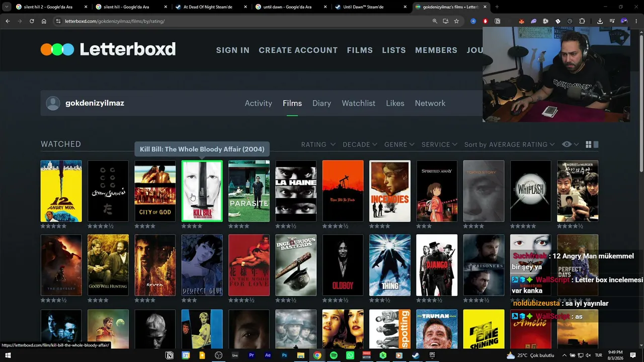644x362 pixels.
Task: Open the browser tab search dropdown
Action: [x=7, y=7]
